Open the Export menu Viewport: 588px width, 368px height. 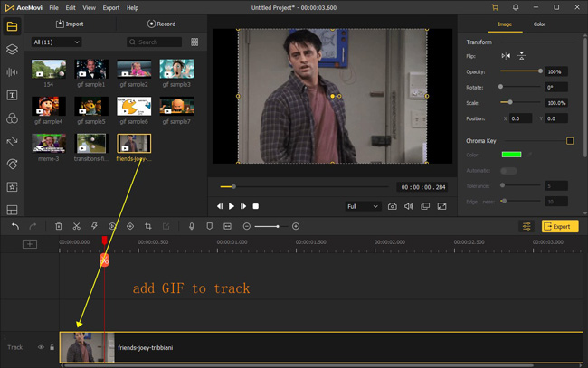coord(111,8)
